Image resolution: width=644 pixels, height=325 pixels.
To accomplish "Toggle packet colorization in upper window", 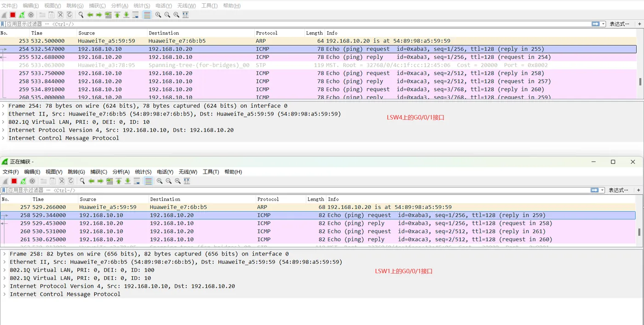I will click(x=147, y=15).
